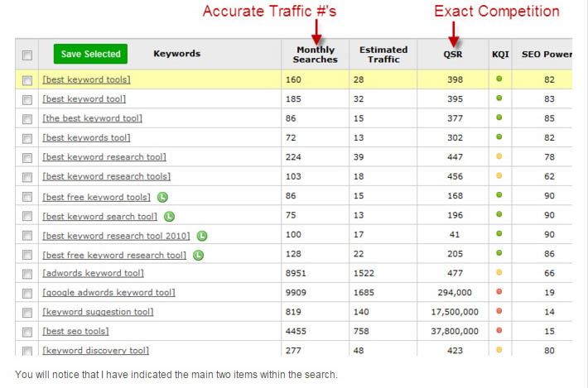Open [best free keyword research tool] link
Viewport: 588px width, 388px height.
click(x=114, y=255)
